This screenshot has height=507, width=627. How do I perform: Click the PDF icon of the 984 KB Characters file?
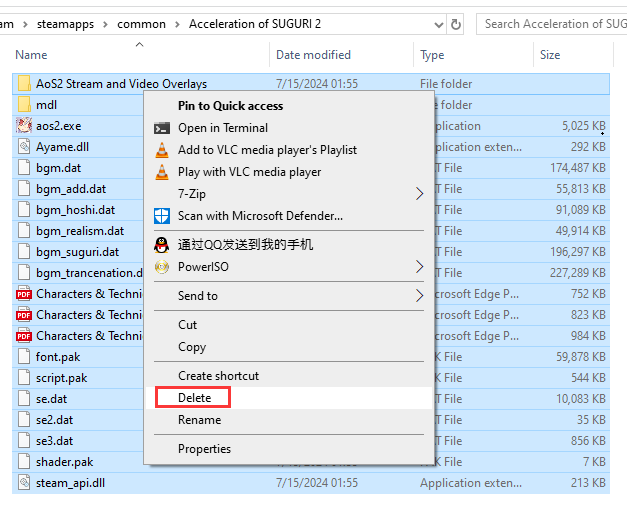[x=24, y=336]
